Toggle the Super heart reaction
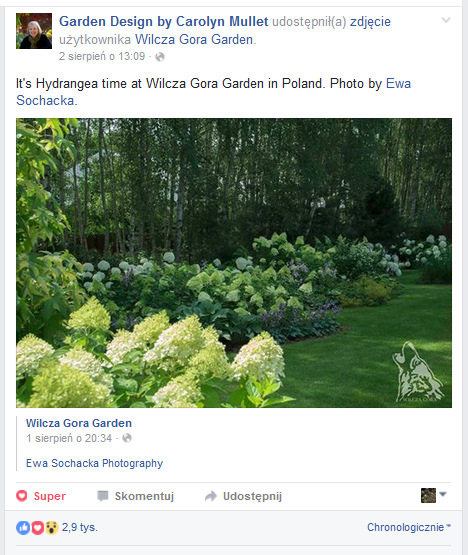468x555 pixels. tap(41, 496)
